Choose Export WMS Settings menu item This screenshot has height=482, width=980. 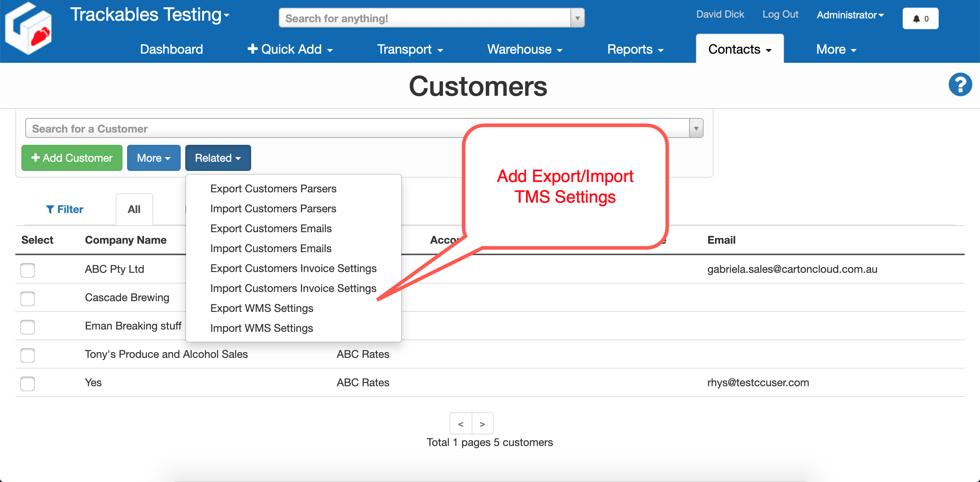coord(261,308)
